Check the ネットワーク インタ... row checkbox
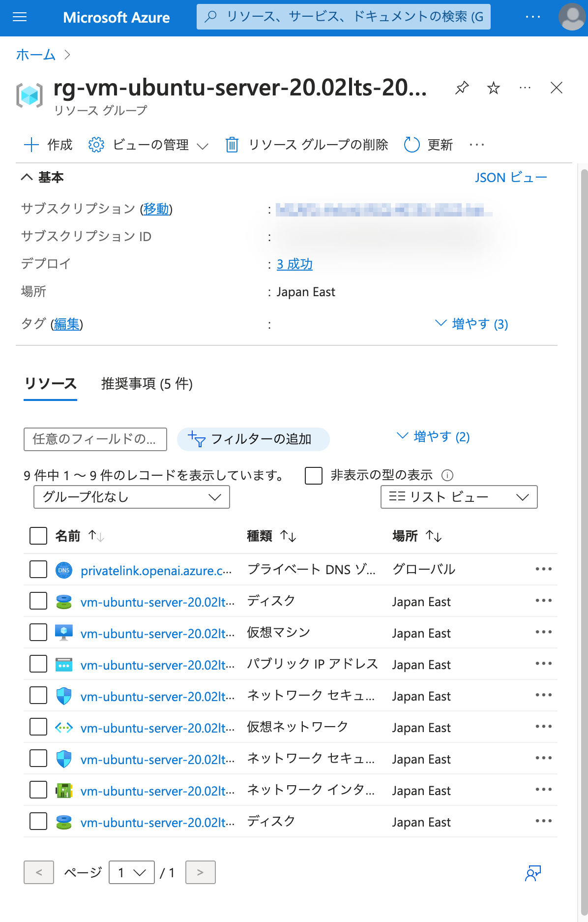Image resolution: width=588 pixels, height=922 pixels. pyautogui.click(x=38, y=790)
